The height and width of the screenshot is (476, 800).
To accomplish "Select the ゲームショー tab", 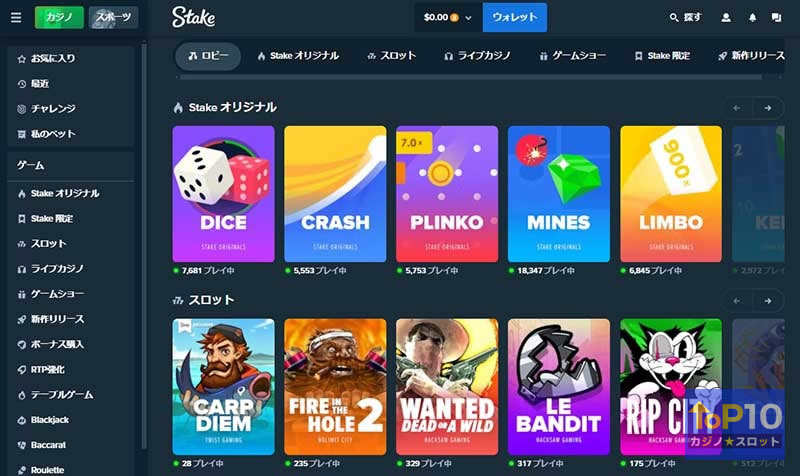I will tap(572, 56).
